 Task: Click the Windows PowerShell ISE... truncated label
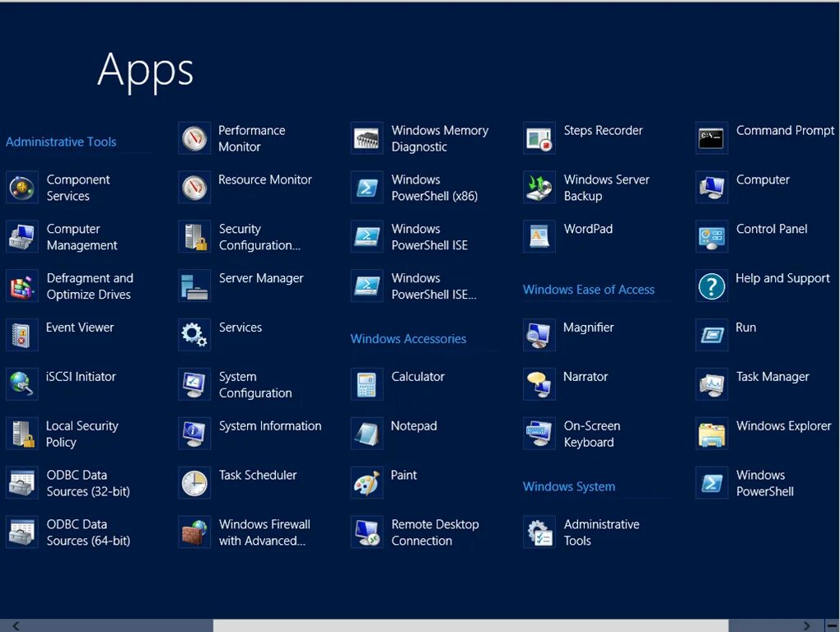pyautogui.click(x=434, y=286)
